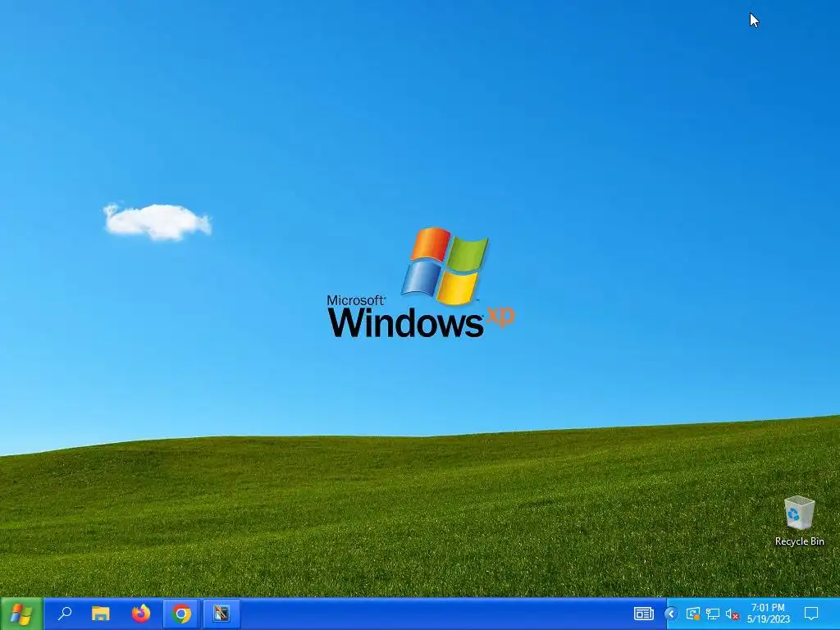Open the News and interests widget icon
The image size is (840, 630).
[x=643, y=614]
